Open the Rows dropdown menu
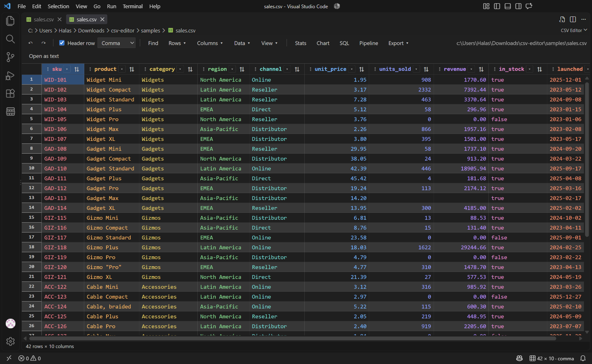592x364 pixels. tap(177, 43)
